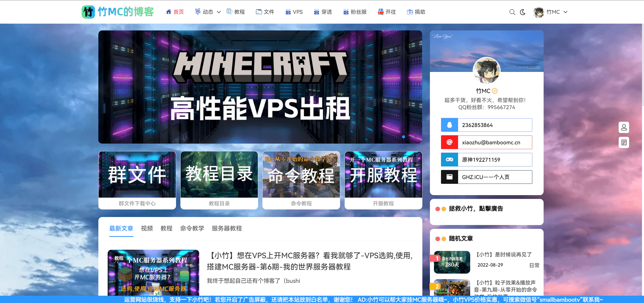Click the 2022-08-29 article date

click(x=490, y=265)
